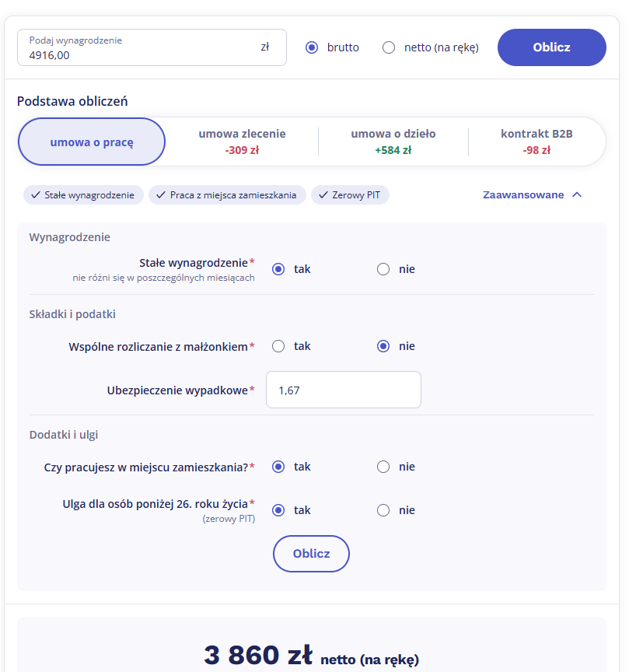Select tak for Ulga dla osób poniżej 26
Viewport: 629px width, 672px height.
pos(278,510)
